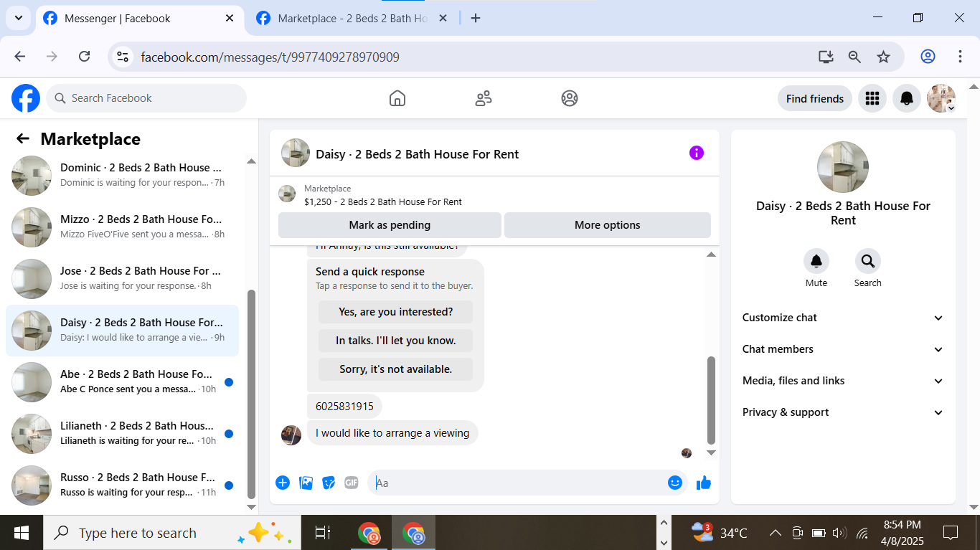Mute the conversation with bell icon
The height and width of the screenshot is (550, 980).
[816, 261]
